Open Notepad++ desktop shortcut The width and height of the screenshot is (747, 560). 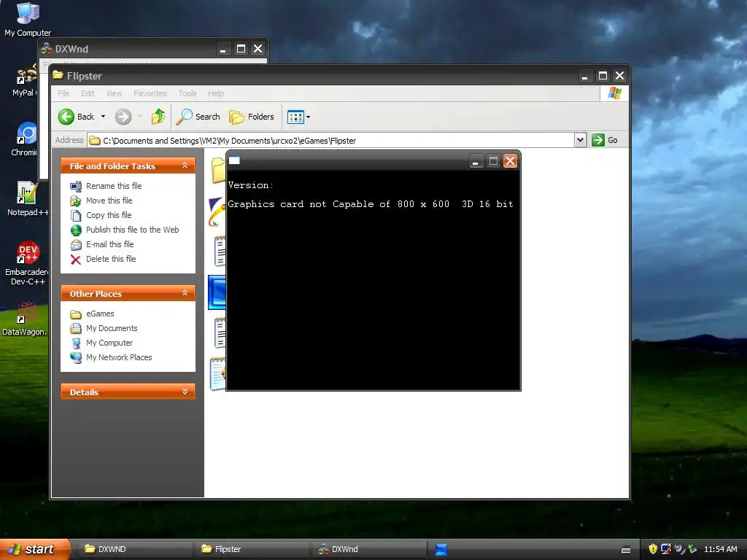(27, 199)
